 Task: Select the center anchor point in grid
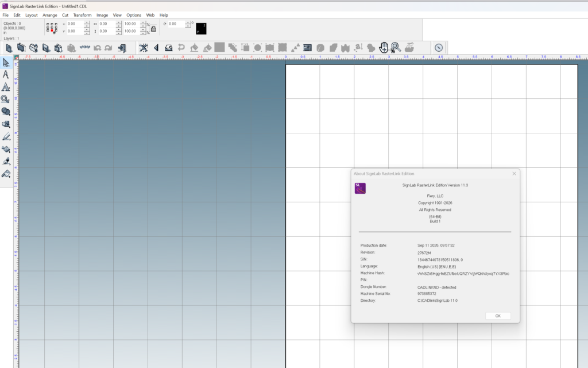coord(52,27)
